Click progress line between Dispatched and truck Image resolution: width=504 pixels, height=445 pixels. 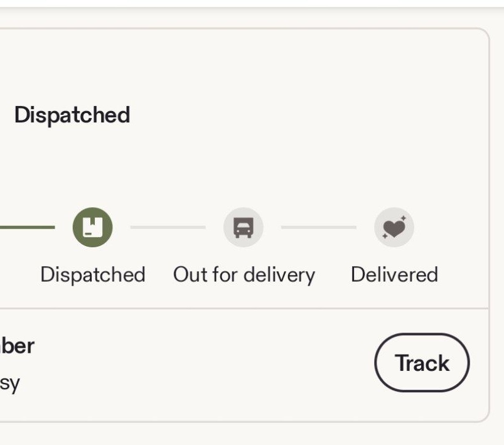168,227
